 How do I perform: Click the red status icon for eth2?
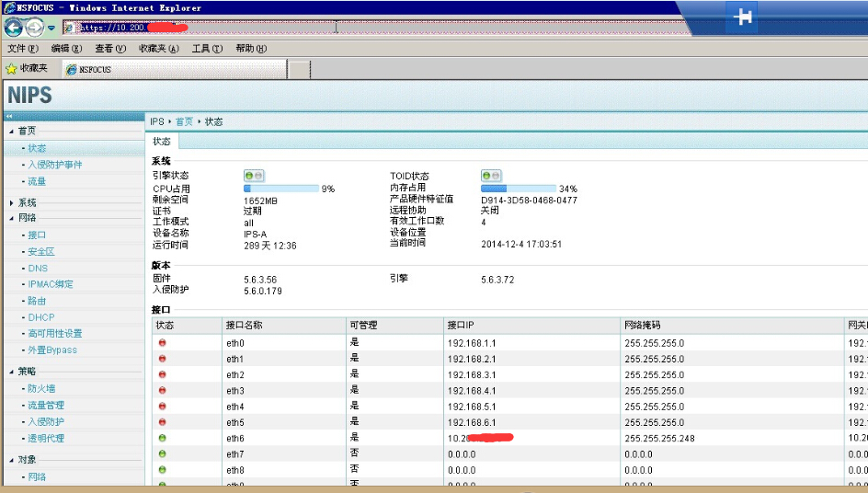pos(162,374)
